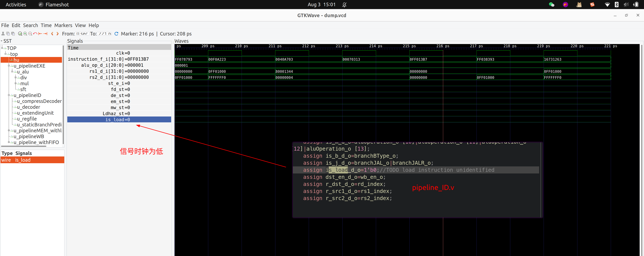Open the Aug 3 15:01 clock menu
The height and width of the screenshot is (256, 644).
(321, 5)
